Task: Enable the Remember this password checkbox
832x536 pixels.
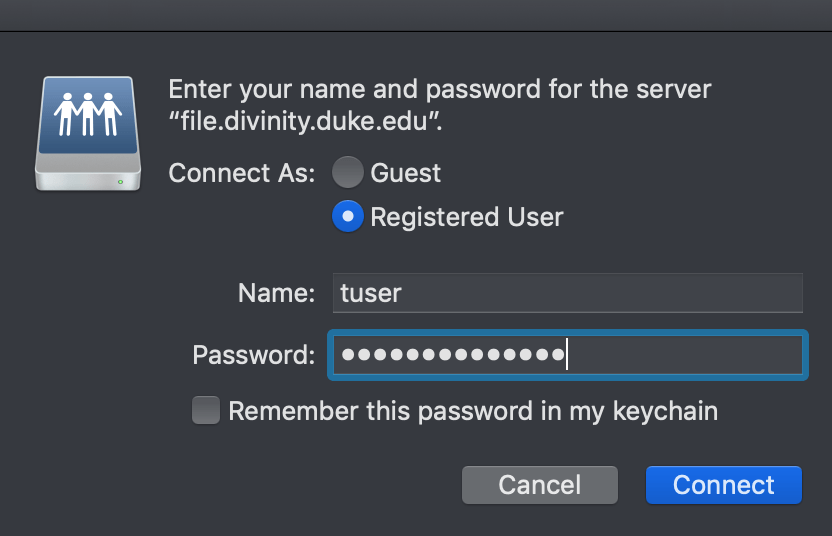Action: point(206,410)
